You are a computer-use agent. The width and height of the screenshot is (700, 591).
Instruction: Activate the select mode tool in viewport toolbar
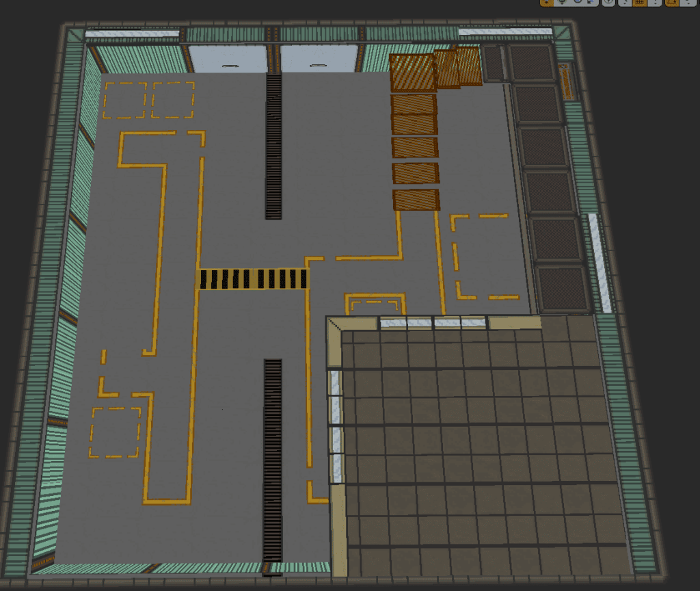tap(546, 2)
